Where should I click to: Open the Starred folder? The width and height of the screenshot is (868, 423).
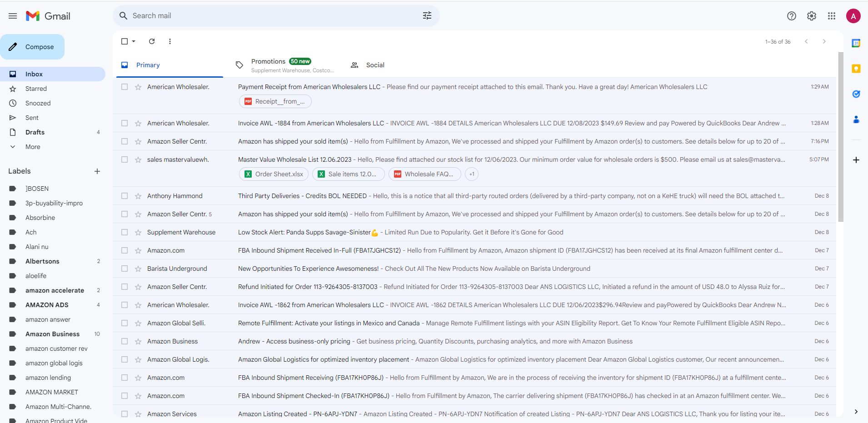53,89
